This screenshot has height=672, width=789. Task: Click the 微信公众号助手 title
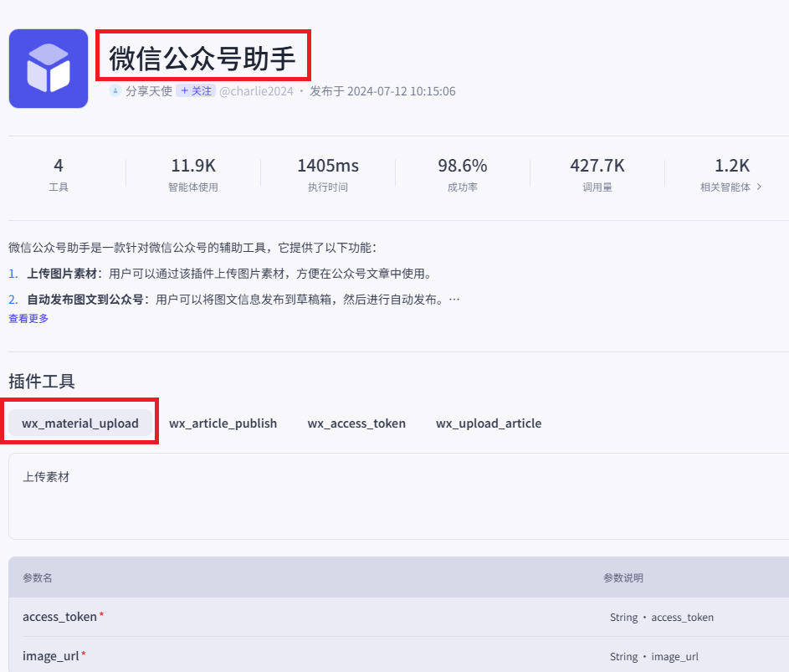(x=202, y=58)
